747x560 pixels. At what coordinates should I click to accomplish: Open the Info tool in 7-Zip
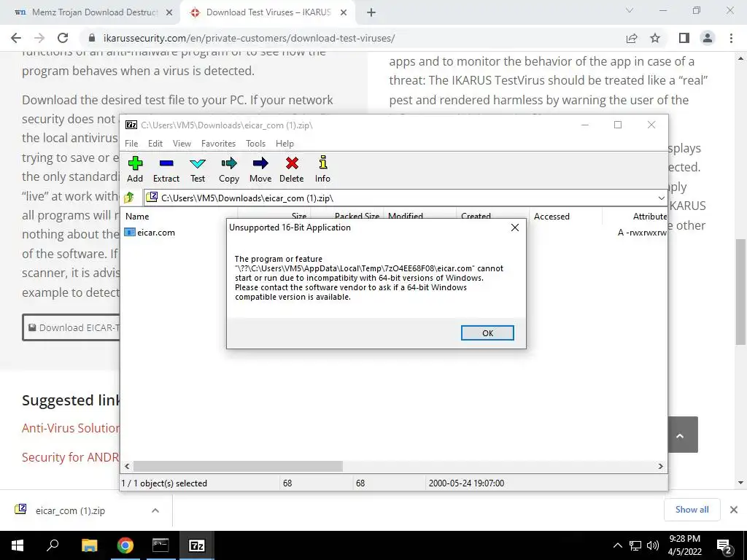pyautogui.click(x=322, y=169)
